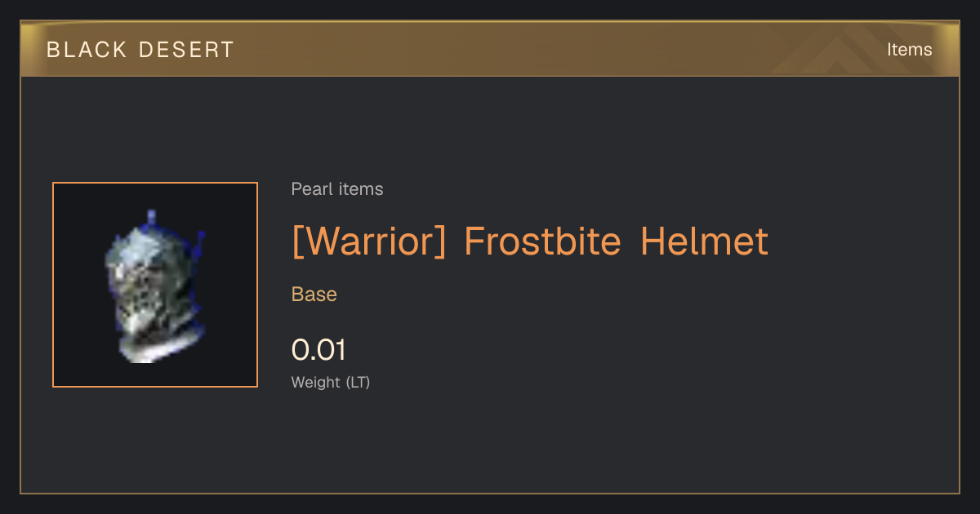Click the Weight (LT) caption
Viewport: 980px width, 514px height.
pos(331,383)
